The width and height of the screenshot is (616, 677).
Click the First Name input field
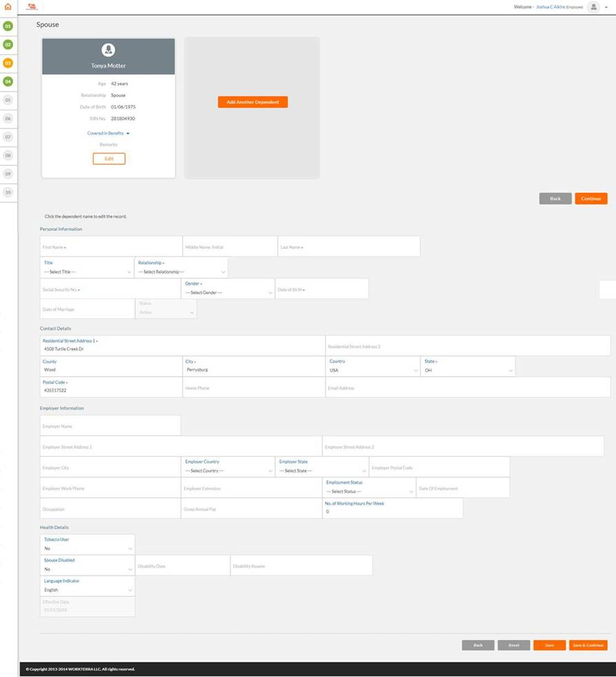pos(111,247)
